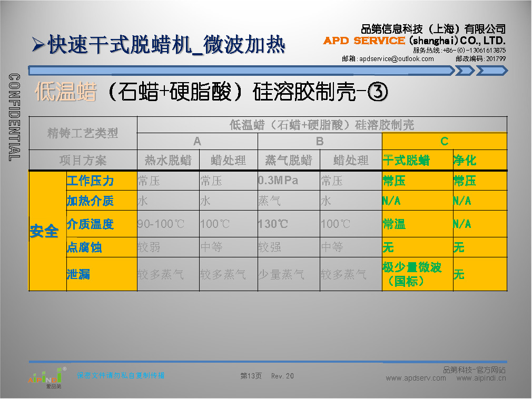Select the 服务热线 phone number line

point(459,50)
